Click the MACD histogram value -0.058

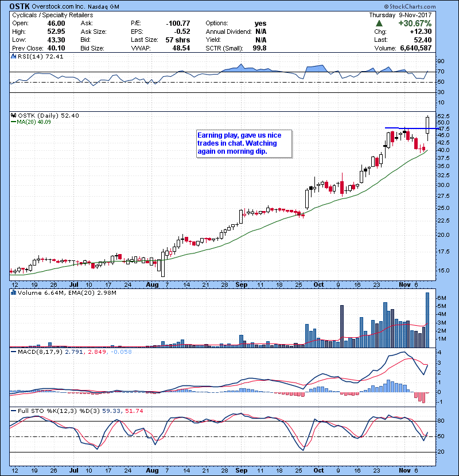(121, 352)
